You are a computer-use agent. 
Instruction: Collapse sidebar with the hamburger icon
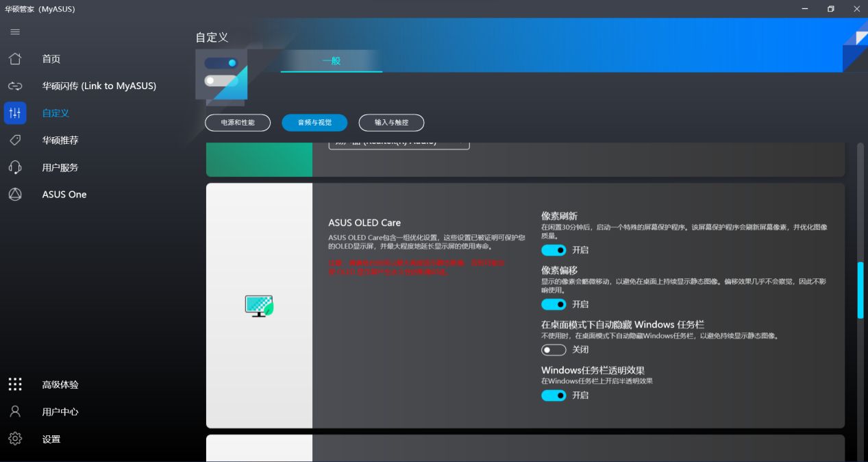14,32
